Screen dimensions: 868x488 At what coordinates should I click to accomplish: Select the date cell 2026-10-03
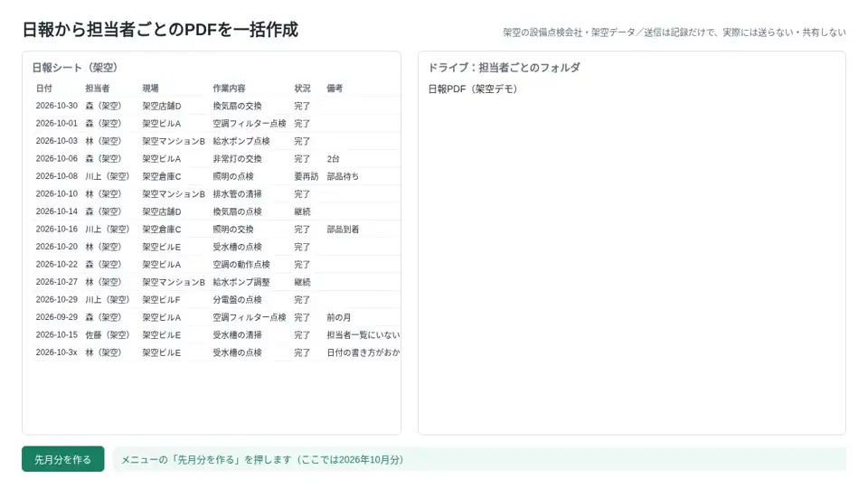point(56,141)
